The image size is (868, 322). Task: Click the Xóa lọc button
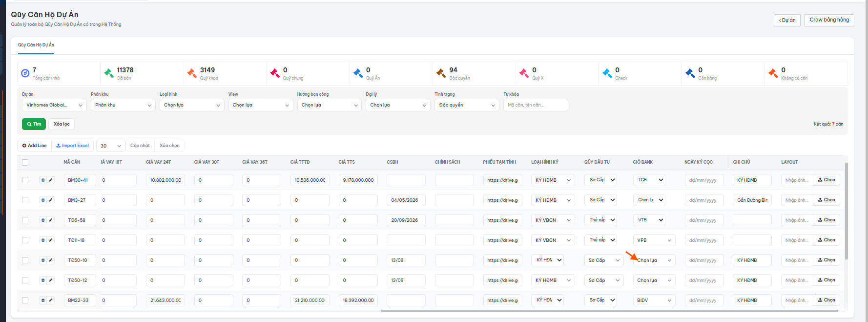tap(62, 124)
